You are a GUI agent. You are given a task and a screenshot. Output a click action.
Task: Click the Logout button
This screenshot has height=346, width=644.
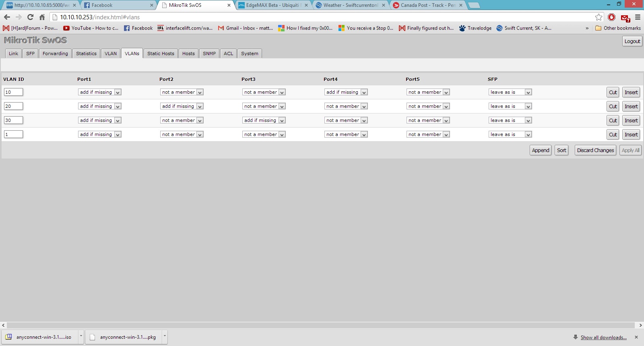pos(632,41)
